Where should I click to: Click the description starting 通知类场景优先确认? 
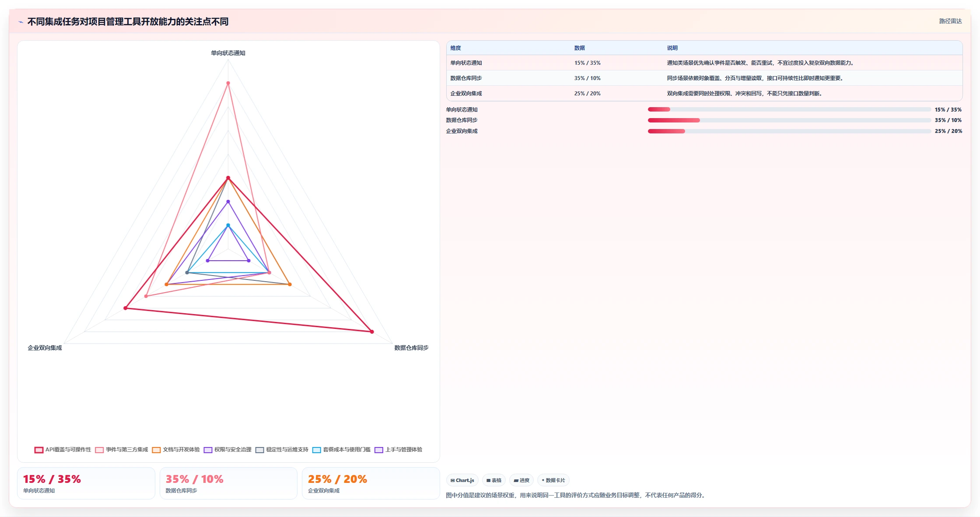tap(761, 63)
